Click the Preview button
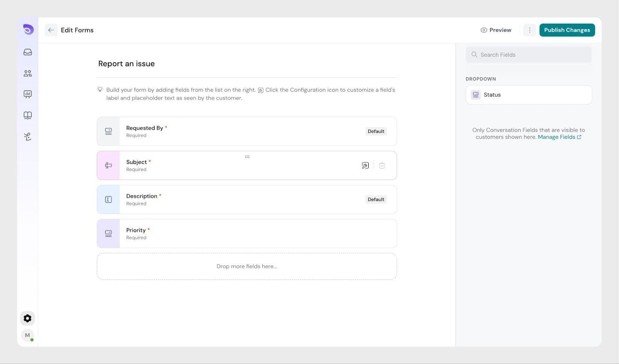 coord(496,30)
